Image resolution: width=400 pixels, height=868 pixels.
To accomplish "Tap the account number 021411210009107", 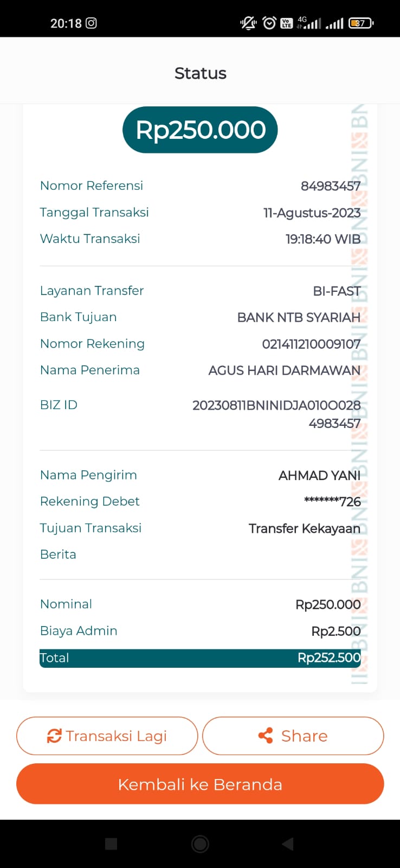I will pyautogui.click(x=311, y=344).
